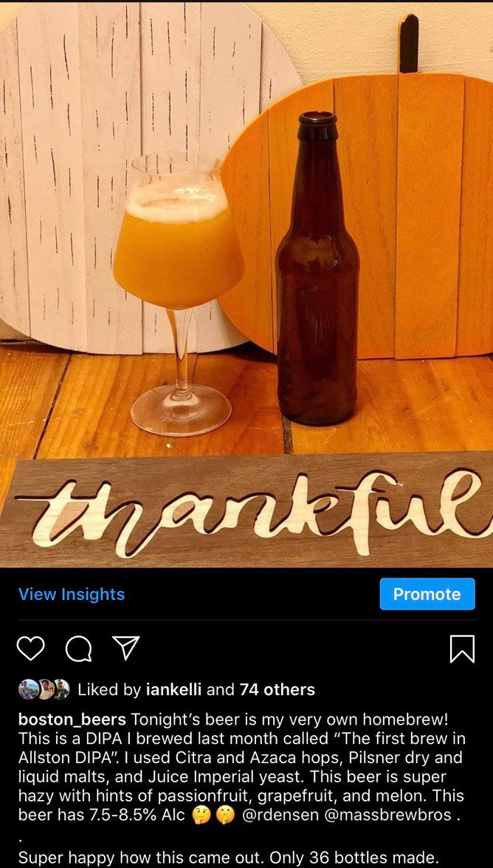Open comments with speech bubble icon
Viewport: 493px width, 868px height.
point(78,649)
